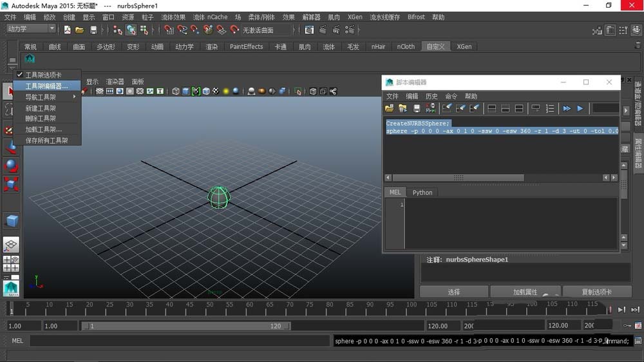Screen dimensions: 644x362
Task: Open the 动力学 menu set dropdown
Action: [31, 29]
